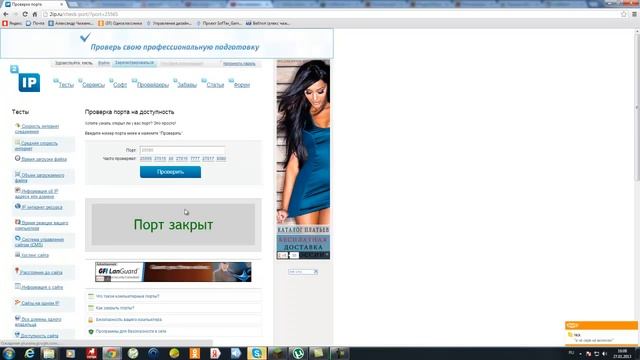640x360 pixels.
Task: Open Объем загружаемого файла link
Action: click(x=40, y=178)
